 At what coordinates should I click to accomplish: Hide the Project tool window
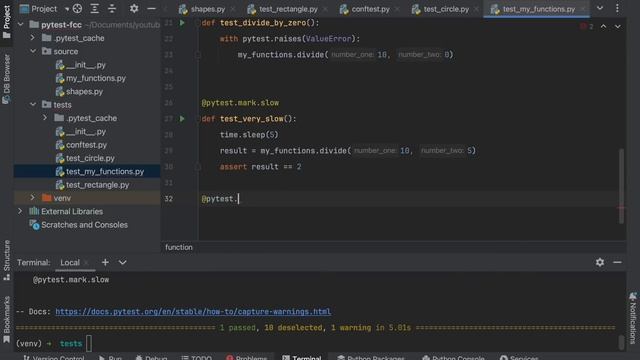click(151, 9)
